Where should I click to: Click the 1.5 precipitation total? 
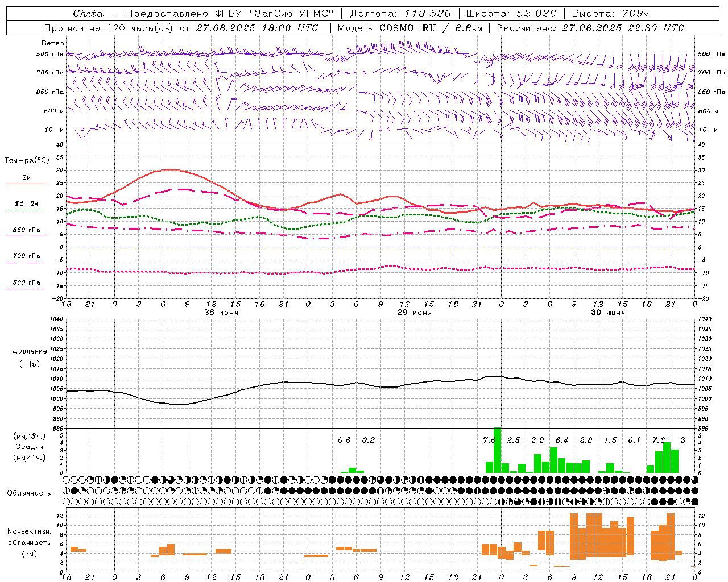[x=610, y=440]
